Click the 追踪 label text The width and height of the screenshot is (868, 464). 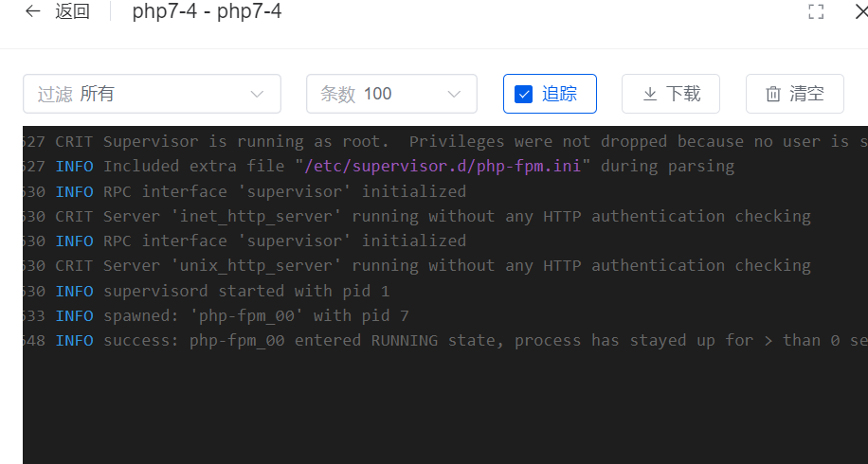[559, 94]
